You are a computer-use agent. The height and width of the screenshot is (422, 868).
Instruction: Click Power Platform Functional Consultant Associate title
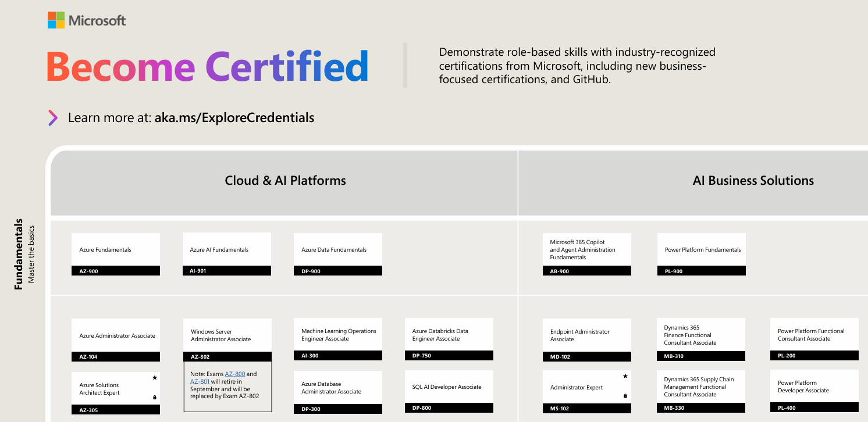click(x=811, y=335)
